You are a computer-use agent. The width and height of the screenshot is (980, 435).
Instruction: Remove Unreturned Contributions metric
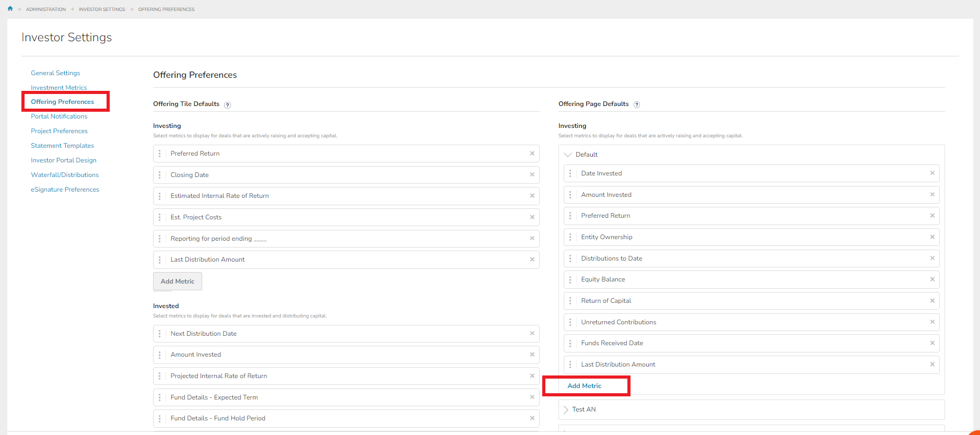point(932,322)
